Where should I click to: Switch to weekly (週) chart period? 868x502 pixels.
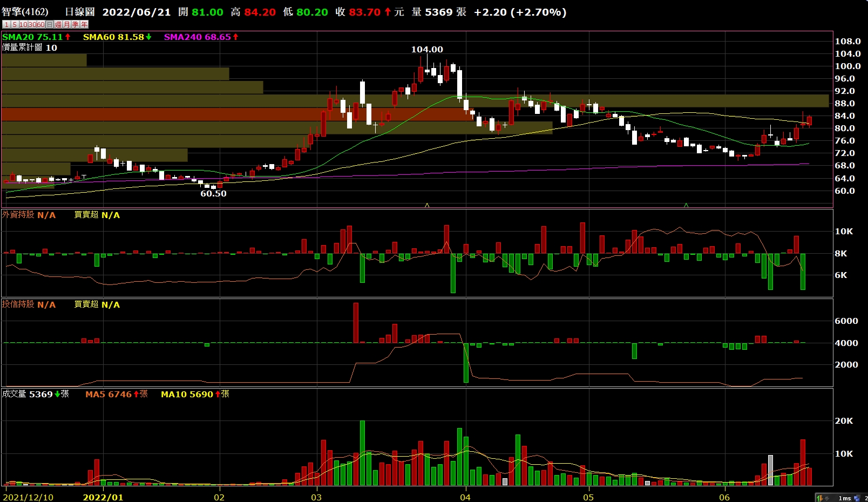58,24
